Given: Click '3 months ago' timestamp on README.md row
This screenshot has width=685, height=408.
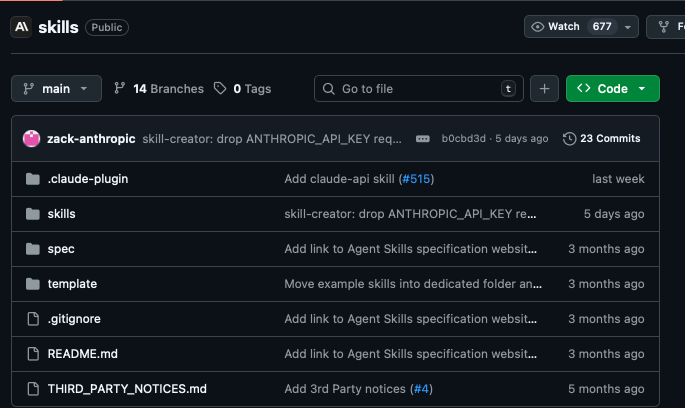Looking at the screenshot, I should pos(606,353).
